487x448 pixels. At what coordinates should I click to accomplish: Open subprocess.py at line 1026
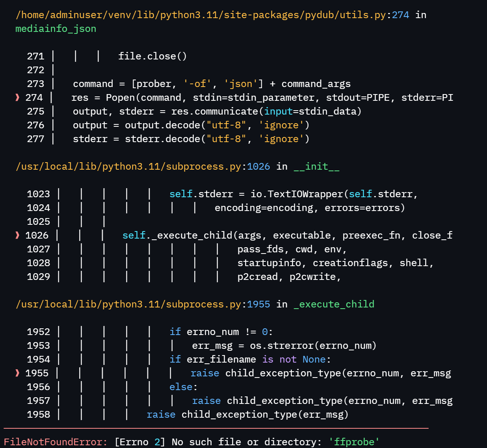pos(142,166)
